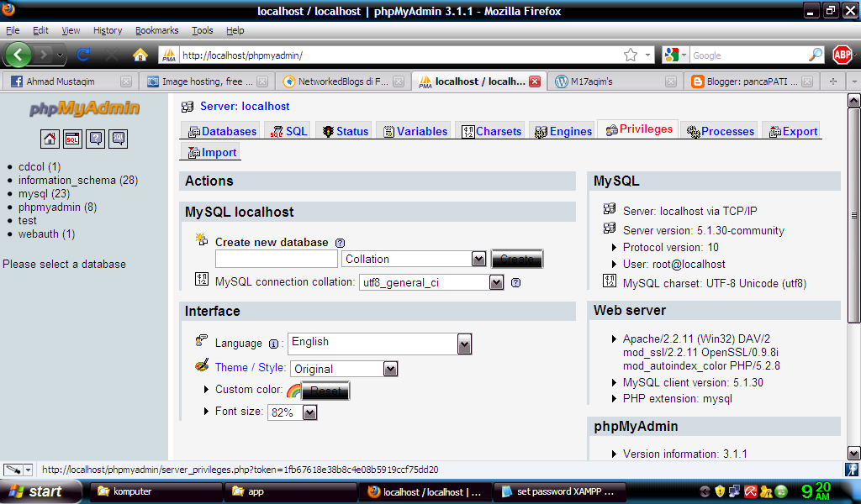Viewport: 861px width, 504px height.
Task: Open the Engines tab
Action: point(563,131)
